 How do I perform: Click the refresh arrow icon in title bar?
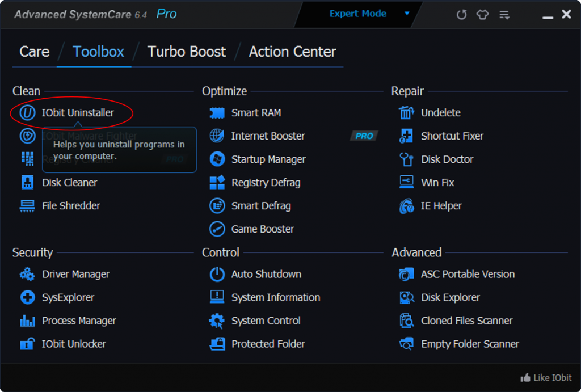pos(461,15)
